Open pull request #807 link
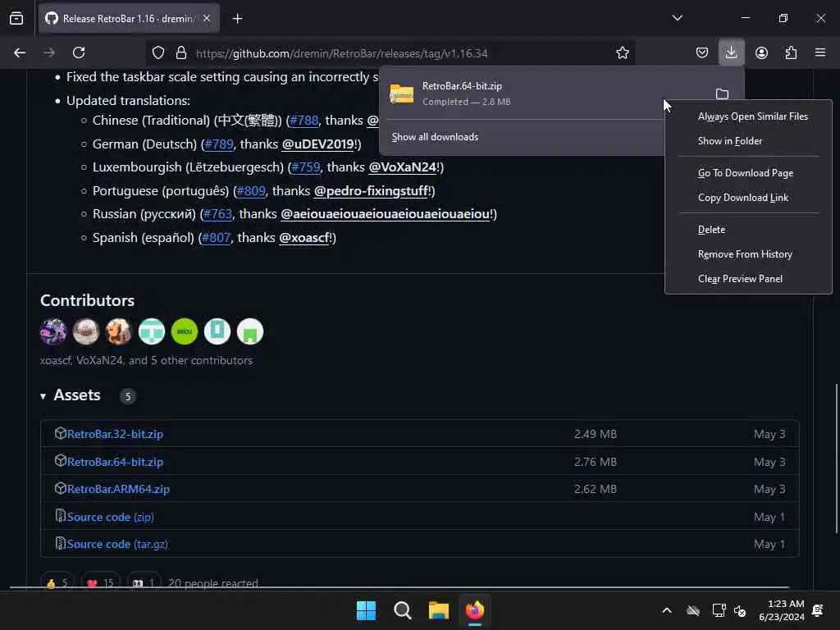 click(216, 237)
